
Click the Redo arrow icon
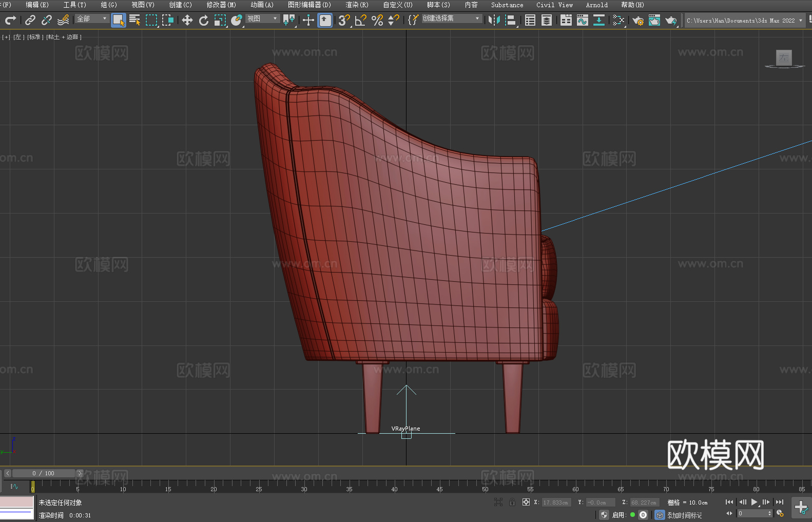pyautogui.click(x=10, y=20)
